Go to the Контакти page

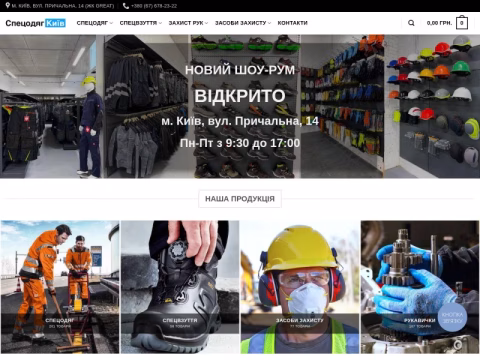[293, 23]
